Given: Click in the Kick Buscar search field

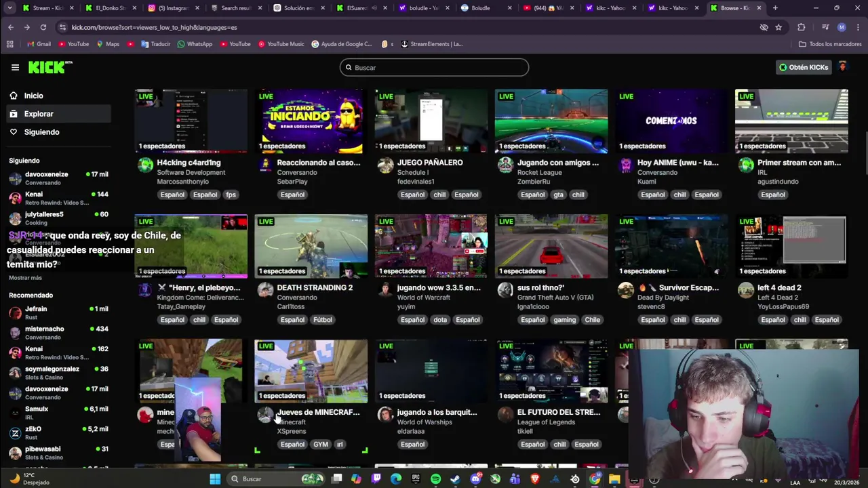Looking at the screenshot, I should click(434, 67).
